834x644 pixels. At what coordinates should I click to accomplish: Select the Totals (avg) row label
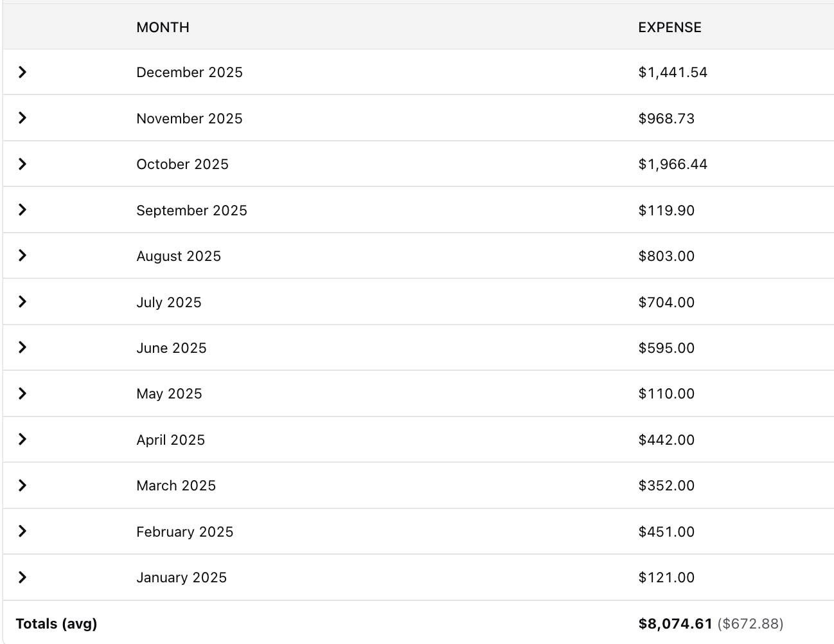coord(57,623)
